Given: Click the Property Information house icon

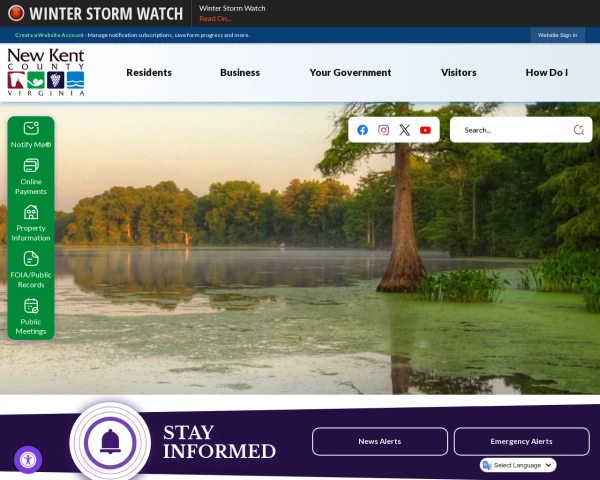Looking at the screenshot, I should (x=31, y=212).
